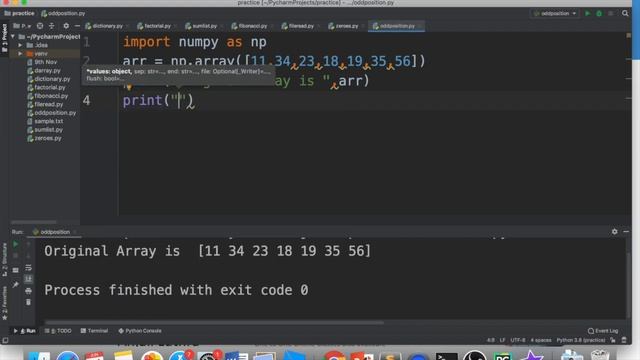The height and width of the screenshot is (360, 640).
Task: Open Terminal app icon in the Dock
Action: [x=447, y=356]
